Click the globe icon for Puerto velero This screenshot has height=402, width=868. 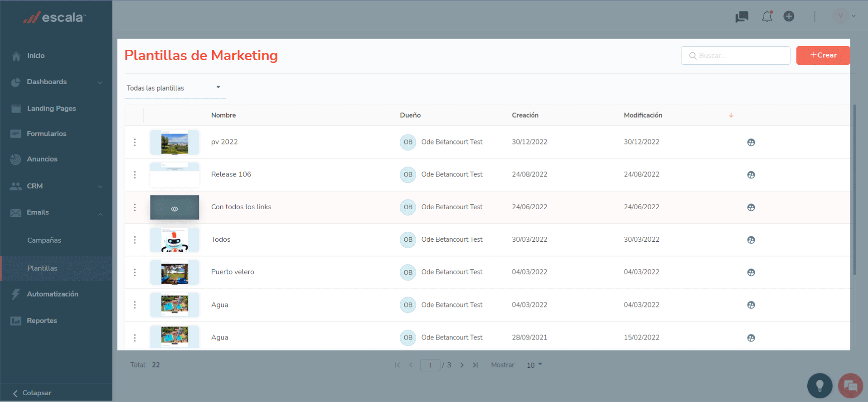751,273
